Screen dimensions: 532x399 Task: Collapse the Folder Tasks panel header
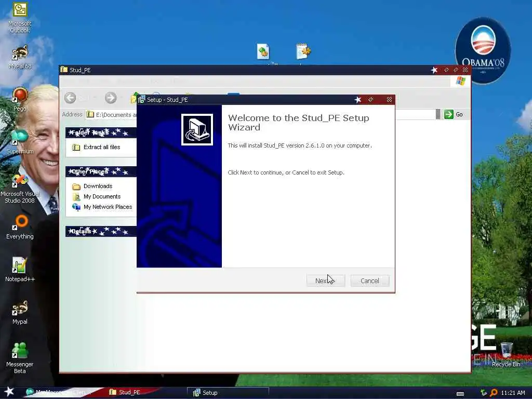tap(101, 132)
